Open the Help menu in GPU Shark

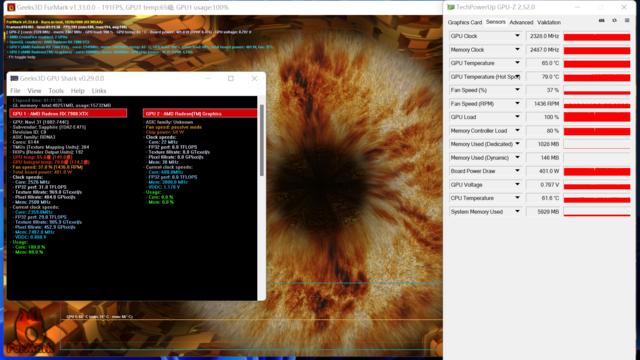pyautogui.click(x=78, y=91)
